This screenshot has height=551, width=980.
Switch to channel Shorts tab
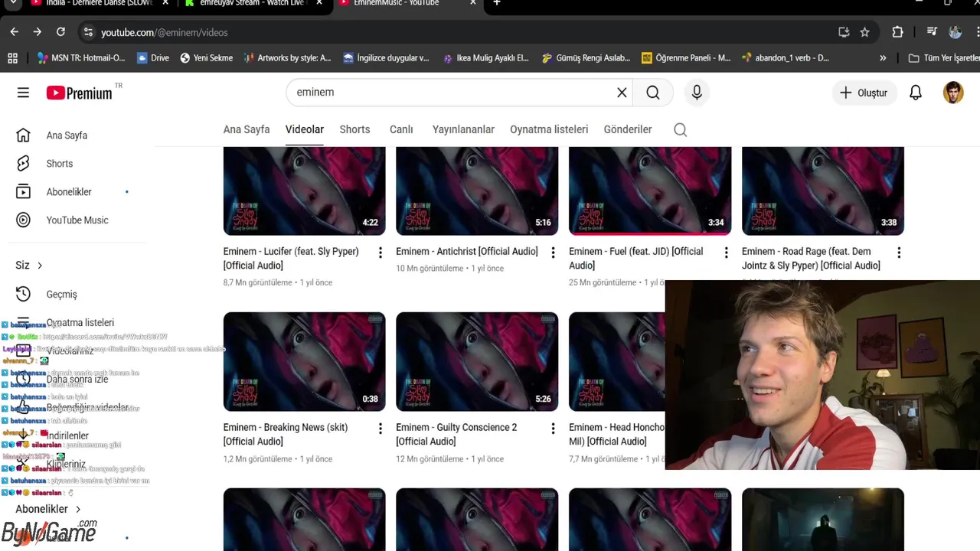[x=354, y=129]
